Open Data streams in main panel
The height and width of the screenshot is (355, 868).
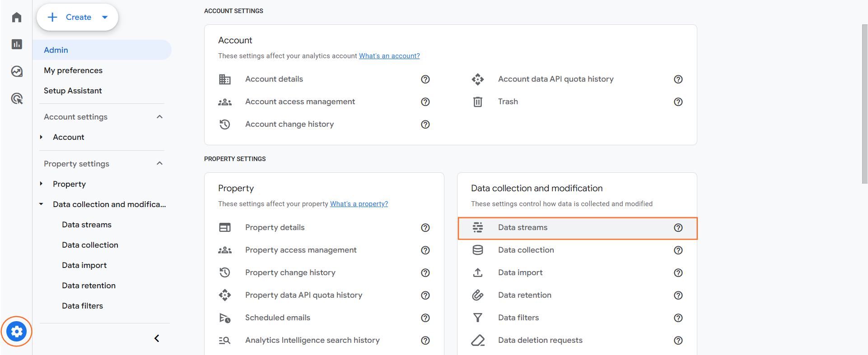pyautogui.click(x=578, y=228)
